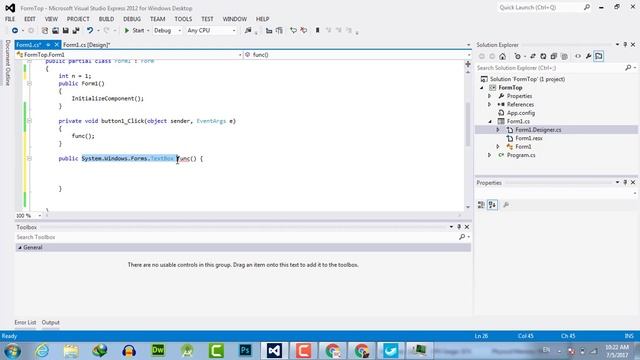Click the Save All toolbar icon

(76, 31)
